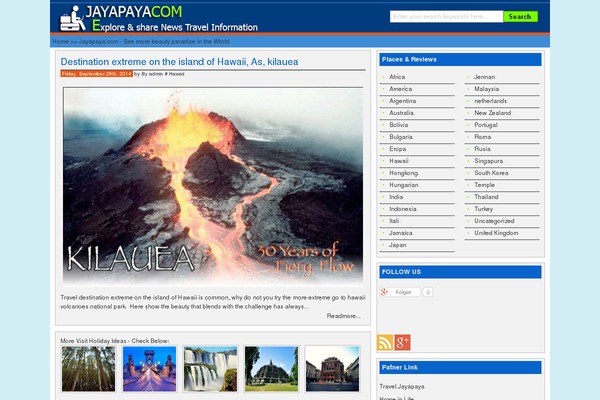Click the Google Plus follower count box
The image size is (600, 400).
tap(428, 292)
